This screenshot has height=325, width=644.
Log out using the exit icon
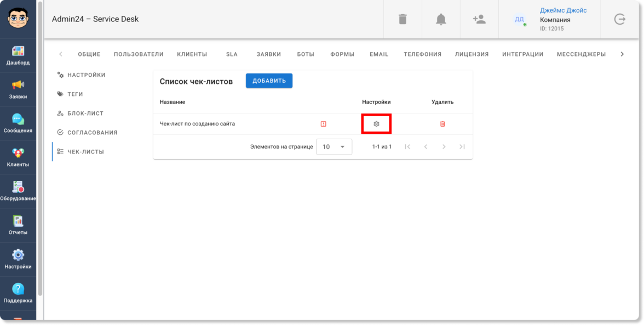619,19
